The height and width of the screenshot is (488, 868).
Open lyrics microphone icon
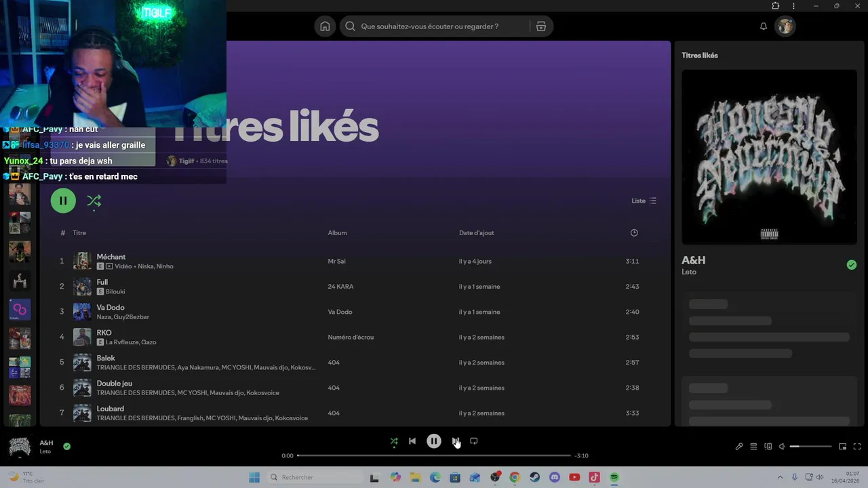pyautogui.click(x=739, y=447)
